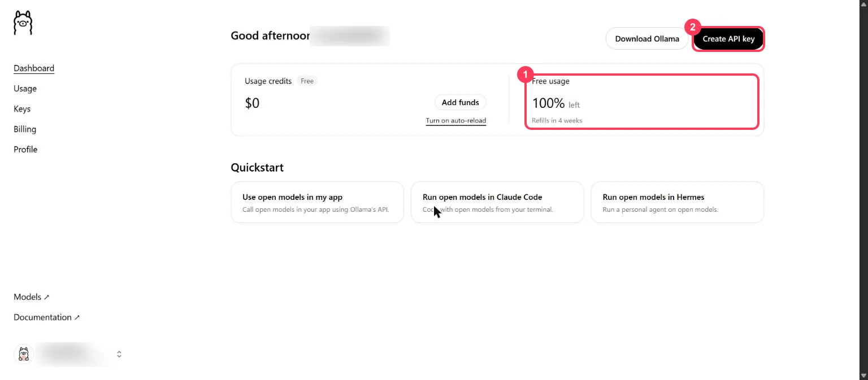This screenshot has height=380, width=868.
Task: Click the '$0' credits balance
Action: pos(252,103)
